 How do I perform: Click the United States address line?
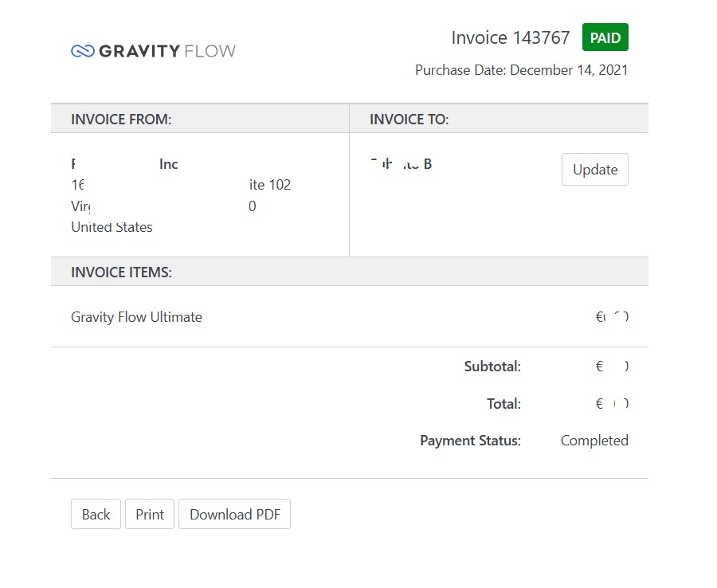tap(112, 226)
